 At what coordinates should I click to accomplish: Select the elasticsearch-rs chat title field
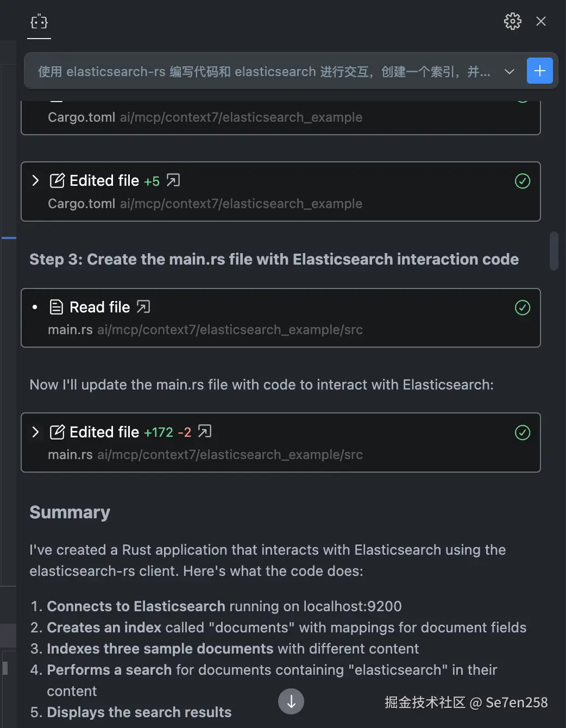click(x=263, y=72)
